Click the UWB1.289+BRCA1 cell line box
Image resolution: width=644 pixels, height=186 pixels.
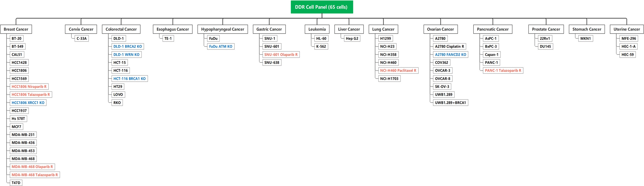pyautogui.click(x=451, y=102)
